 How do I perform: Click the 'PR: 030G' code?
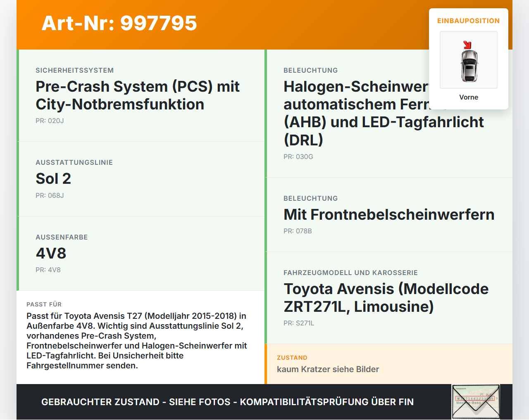coord(298,157)
